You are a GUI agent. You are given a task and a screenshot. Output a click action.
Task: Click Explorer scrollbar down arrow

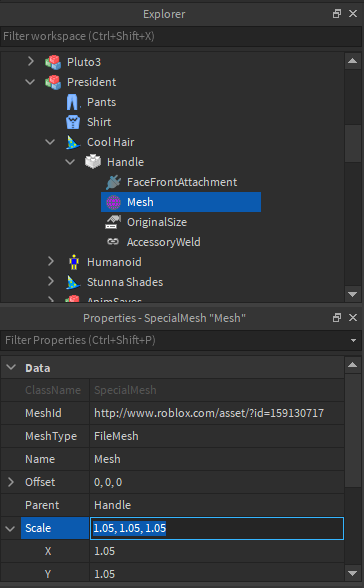(352, 294)
